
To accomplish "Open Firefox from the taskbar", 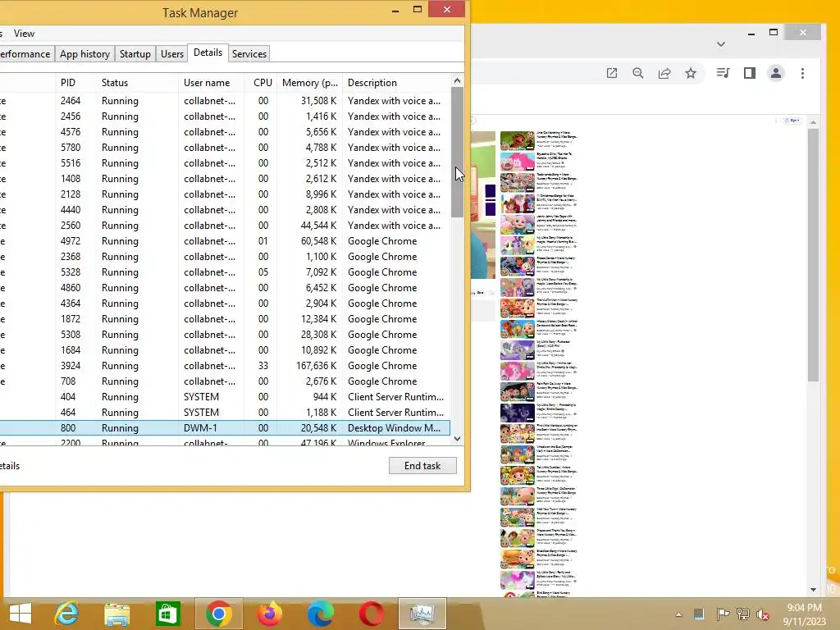I will coord(269,614).
